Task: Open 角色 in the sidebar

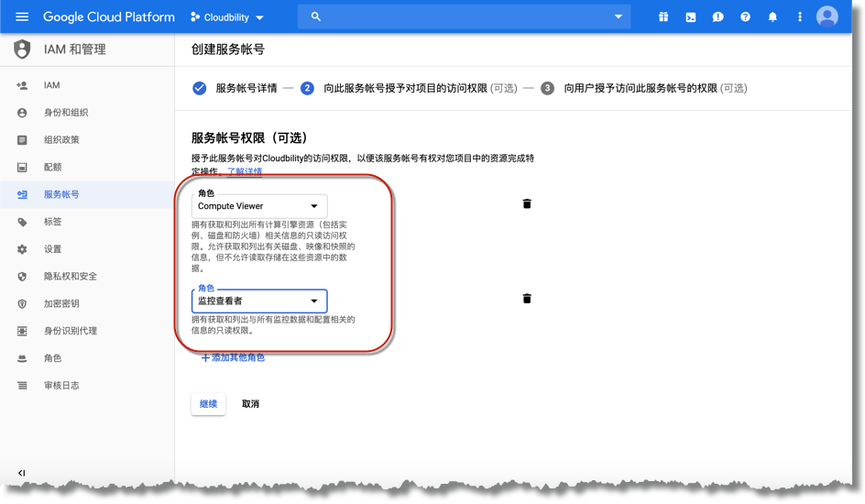Action: 87,358
